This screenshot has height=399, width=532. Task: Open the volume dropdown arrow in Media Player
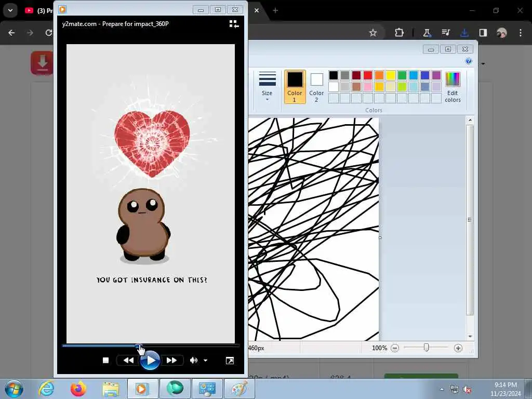pos(206,361)
